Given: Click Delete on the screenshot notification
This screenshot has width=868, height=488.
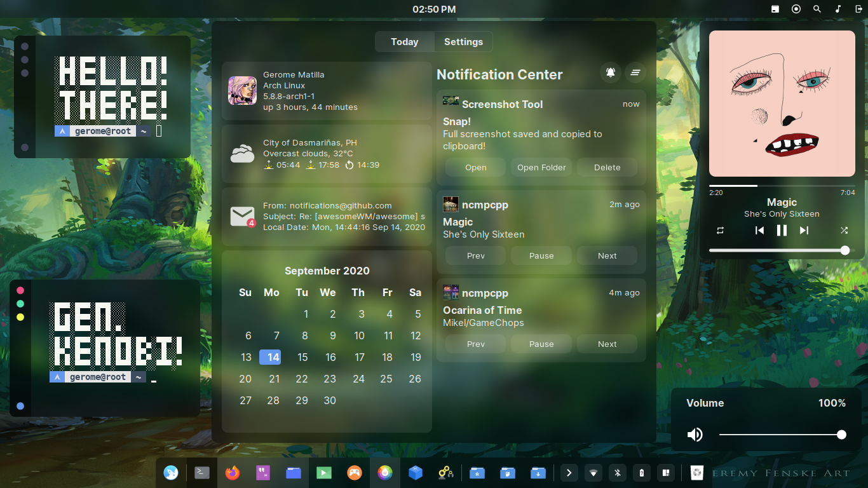Looking at the screenshot, I should pos(607,168).
